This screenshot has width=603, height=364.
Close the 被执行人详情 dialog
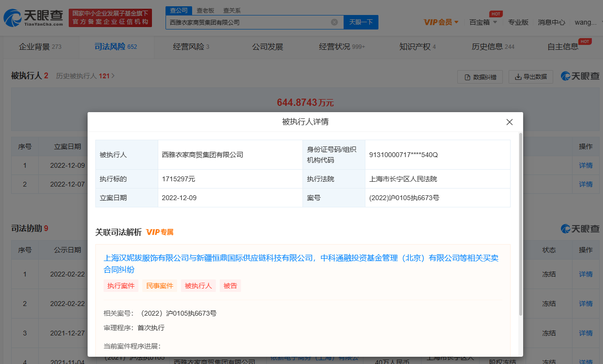[x=509, y=122]
